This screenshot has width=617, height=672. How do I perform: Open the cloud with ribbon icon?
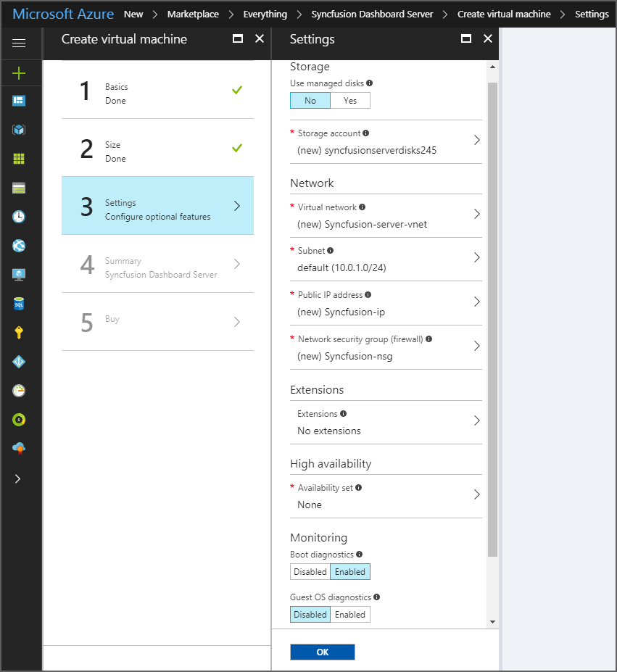click(x=19, y=449)
